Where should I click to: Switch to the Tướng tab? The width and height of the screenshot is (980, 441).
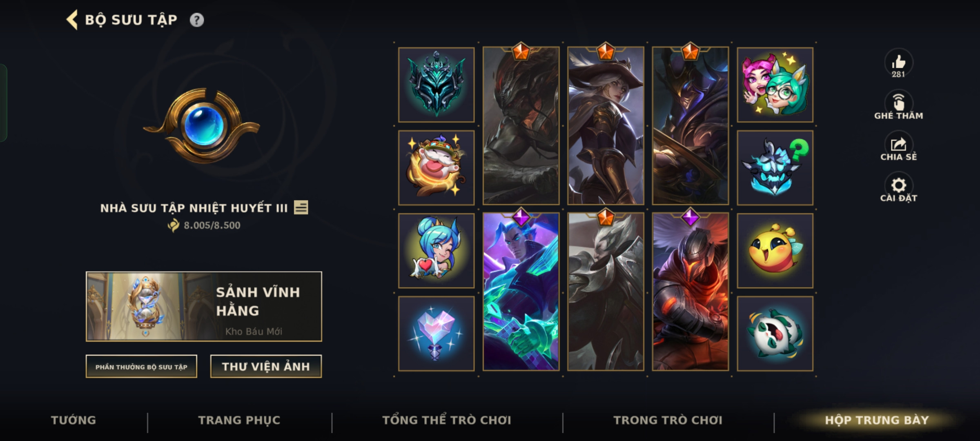click(x=73, y=420)
